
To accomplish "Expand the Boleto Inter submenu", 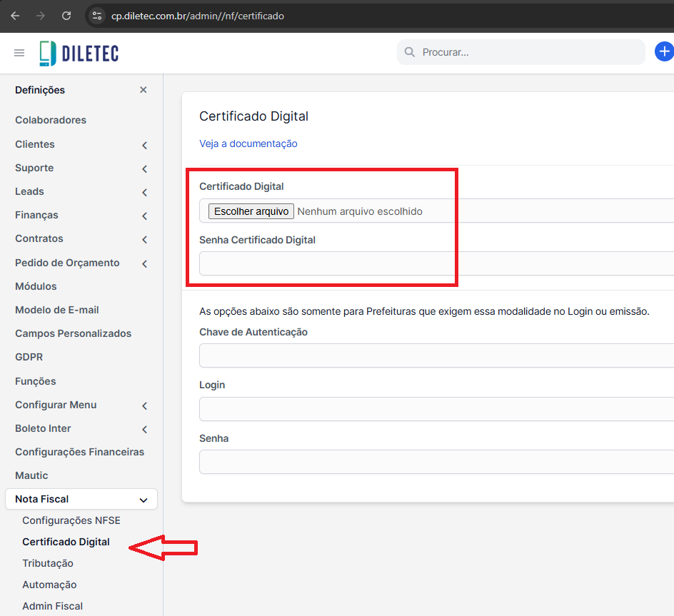I will point(144,429).
